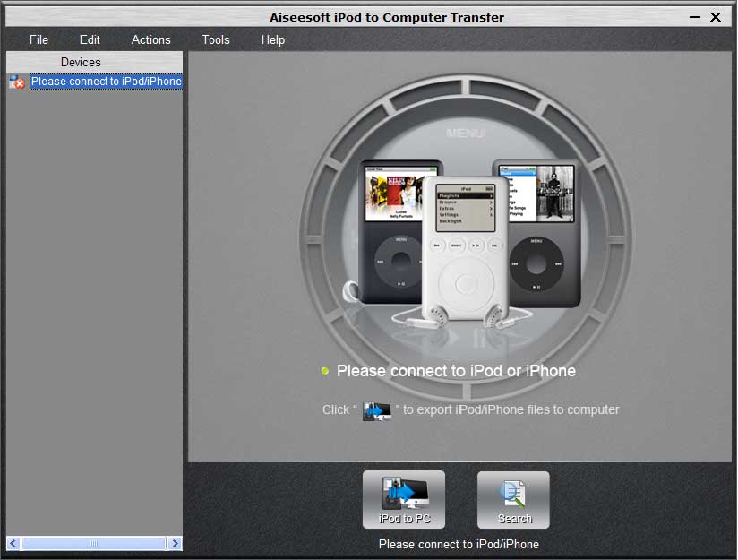The image size is (738, 560).
Task: Click the right scroll arrow in Devices panel
Action: coord(175,543)
